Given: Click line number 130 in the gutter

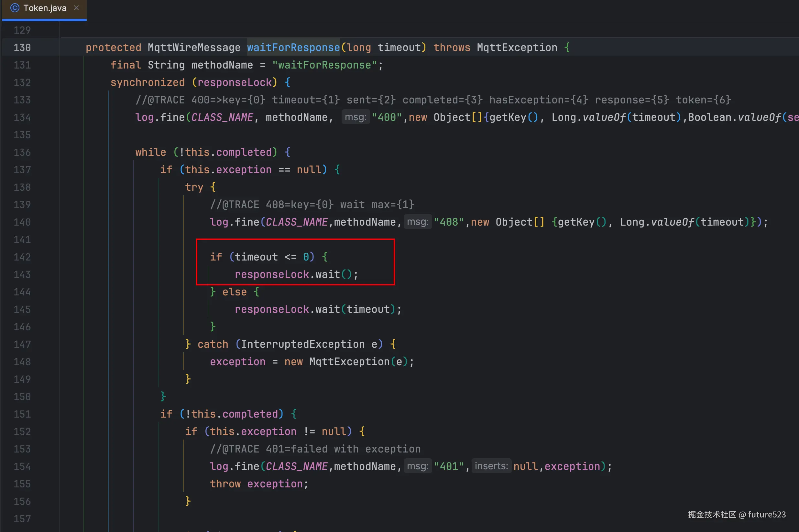Looking at the screenshot, I should (x=22, y=48).
